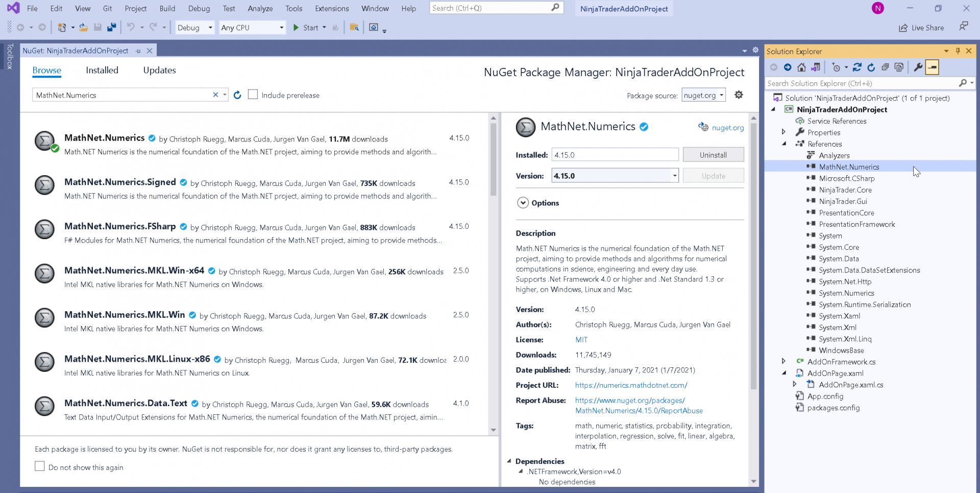Image resolution: width=980 pixels, height=493 pixels.
Task: Toggle the Preview Selected Items button
Action: pyautogui.click(x=932, y=67)
